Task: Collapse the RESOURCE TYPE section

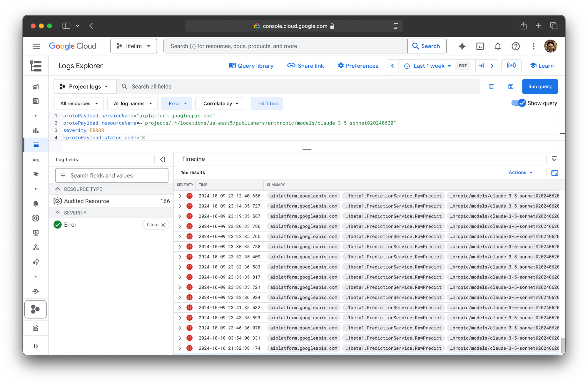Action: tap(58, 189)
